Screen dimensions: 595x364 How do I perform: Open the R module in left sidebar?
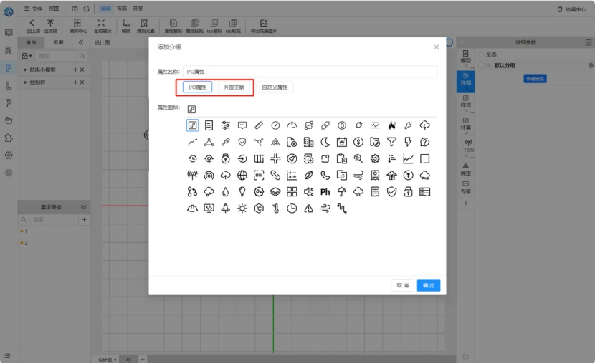(9, 50)
